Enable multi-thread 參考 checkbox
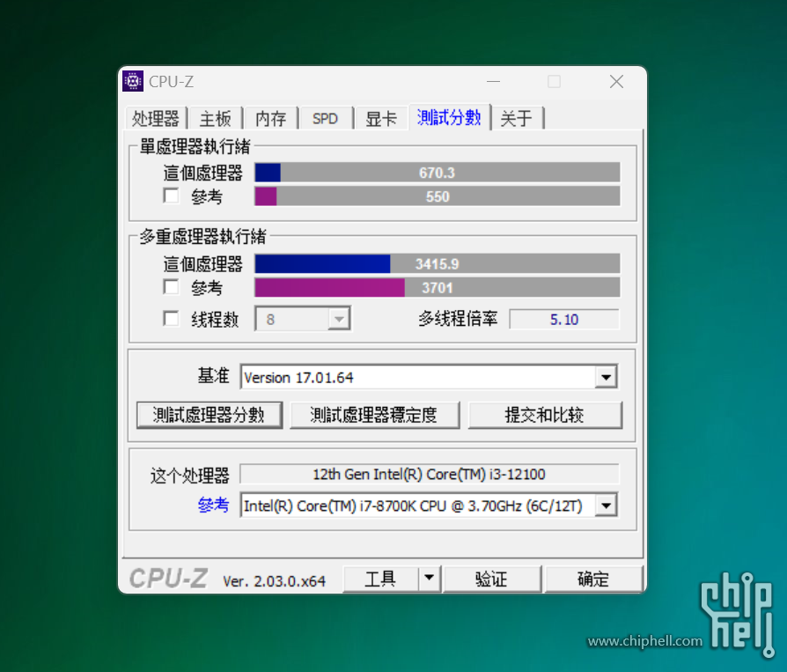The width and height of the screenshot is (787, 672). coord(171,287)
